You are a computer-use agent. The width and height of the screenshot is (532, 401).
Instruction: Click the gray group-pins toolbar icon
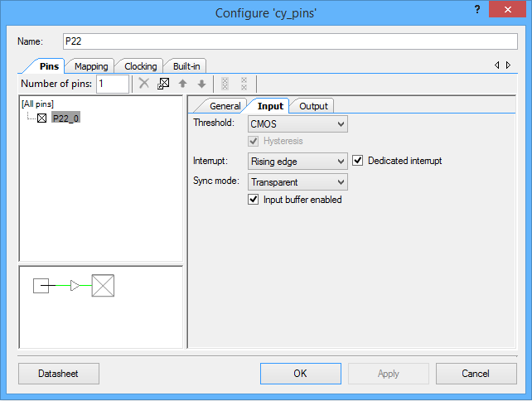coord(225,84)
